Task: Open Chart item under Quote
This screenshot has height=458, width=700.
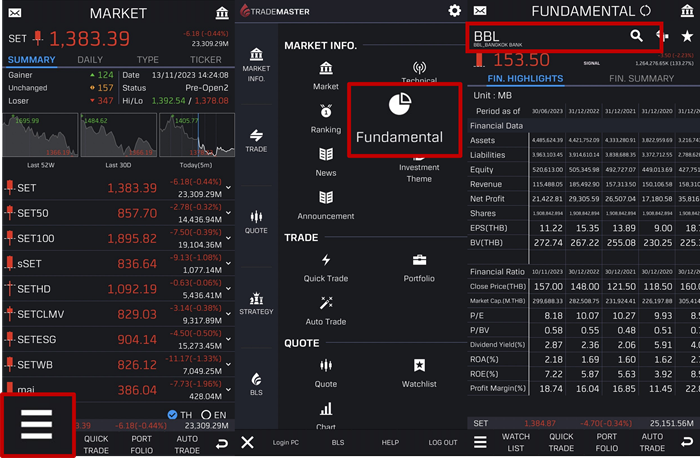Action: click(x=326, y=416)
